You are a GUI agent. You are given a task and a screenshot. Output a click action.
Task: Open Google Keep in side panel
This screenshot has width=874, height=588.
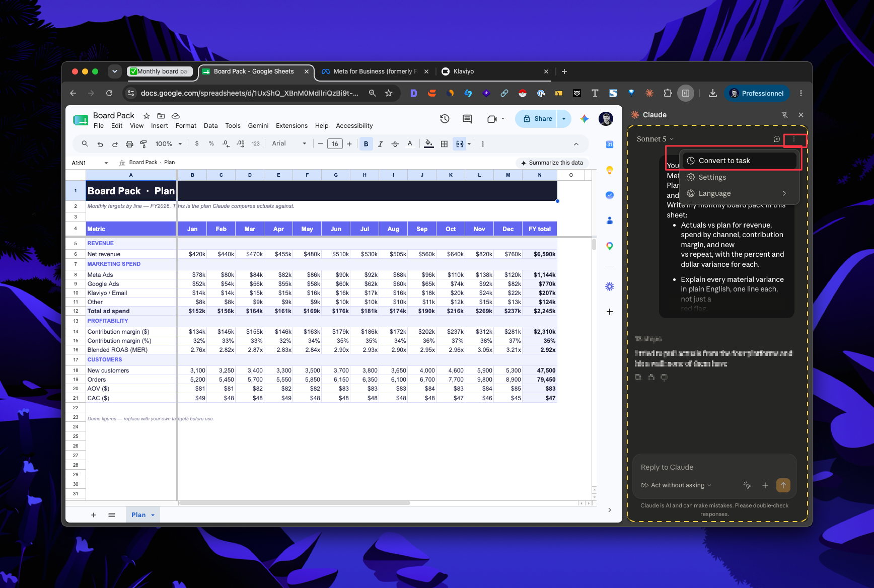[x=610, y=170]
